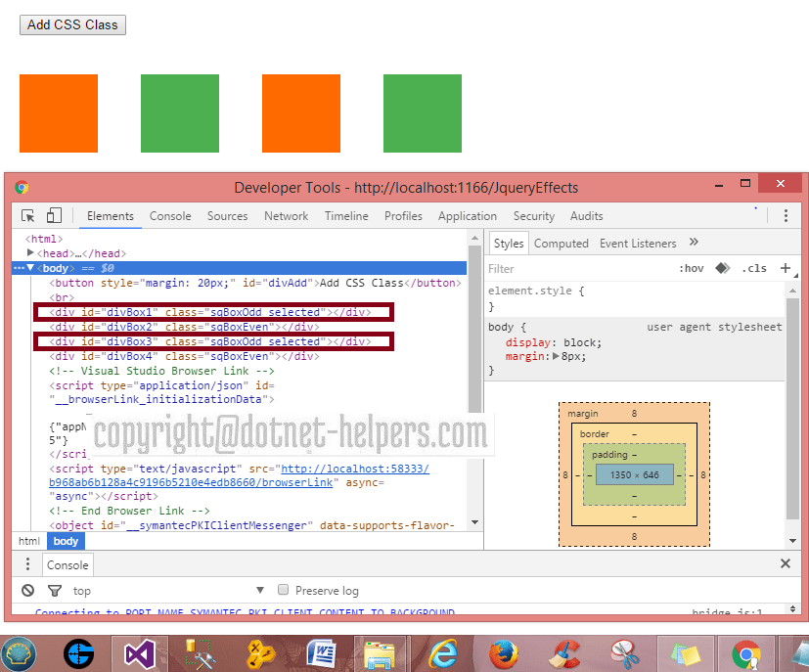Focus the Styles Filter input field
The width and height of the screenshot is (809, 672).
pos(578,269)
